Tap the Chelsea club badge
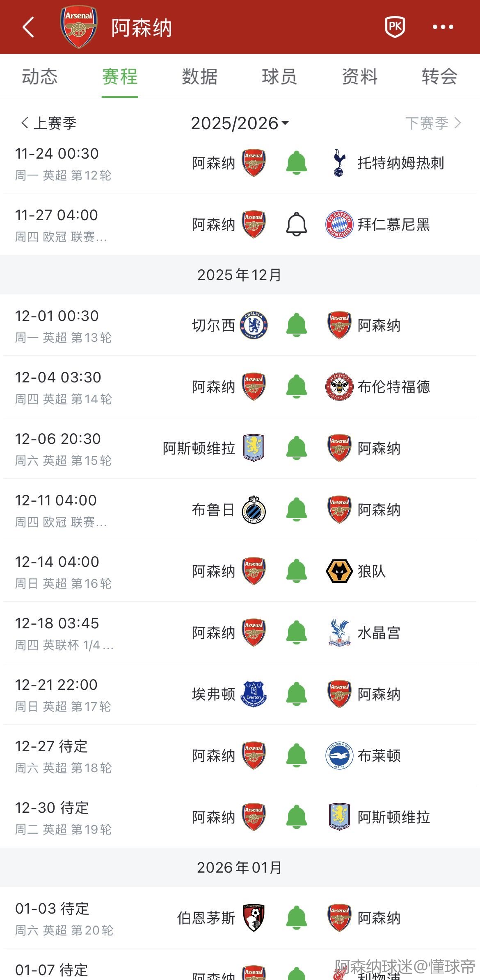 (x=254, y=325)
